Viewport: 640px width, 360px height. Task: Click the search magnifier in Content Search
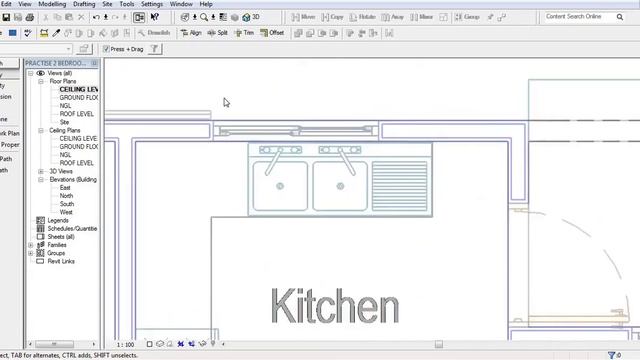pyautogui.click(x=620, y=17)
